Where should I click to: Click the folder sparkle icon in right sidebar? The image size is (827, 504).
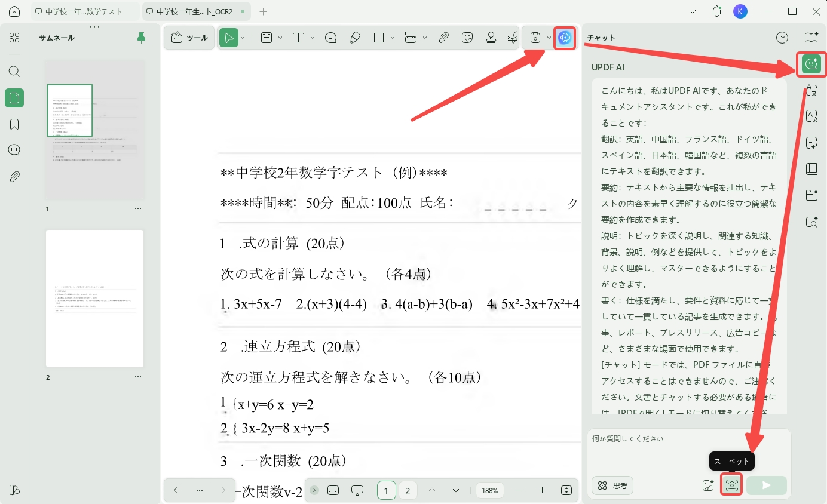pos(811,195)
